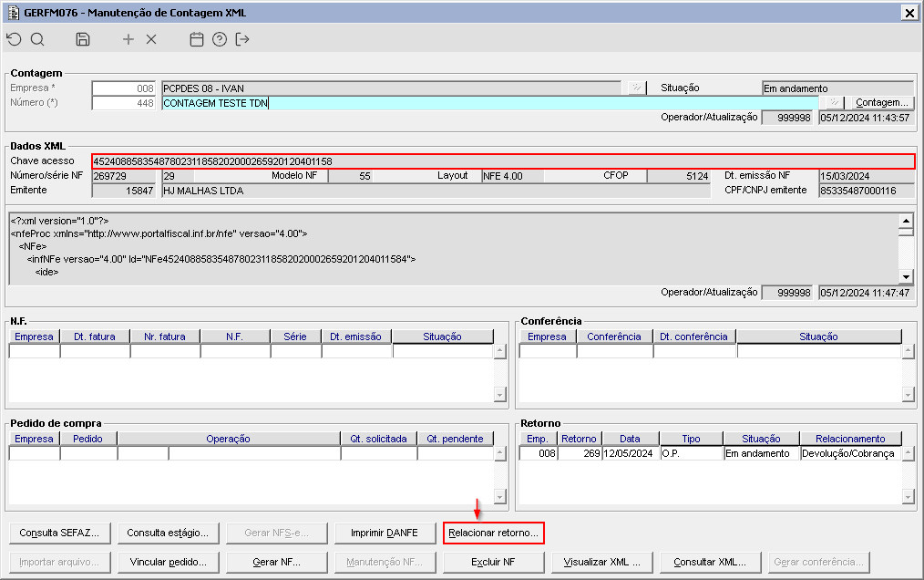Click the refresh/undo toolbar icon
924x580 pixels.
[x=15, y=39]
